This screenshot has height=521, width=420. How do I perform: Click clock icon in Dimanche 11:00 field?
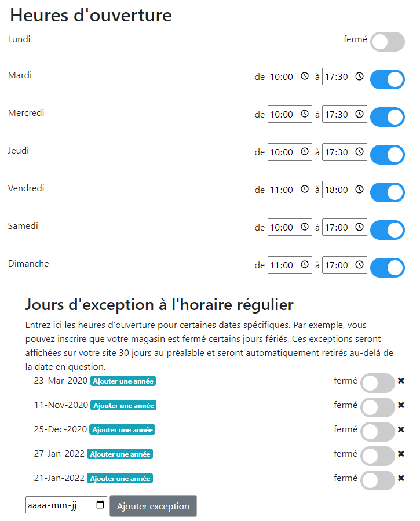[305, 264]
